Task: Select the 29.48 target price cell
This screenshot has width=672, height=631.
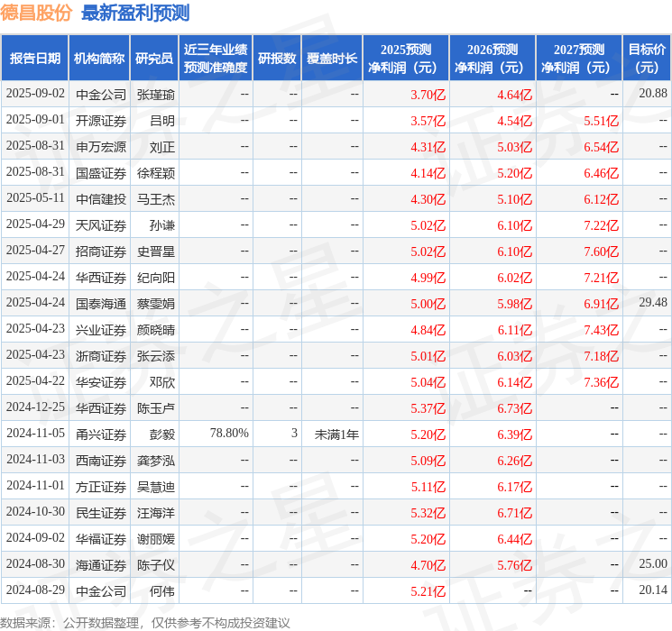Action: 652,304
